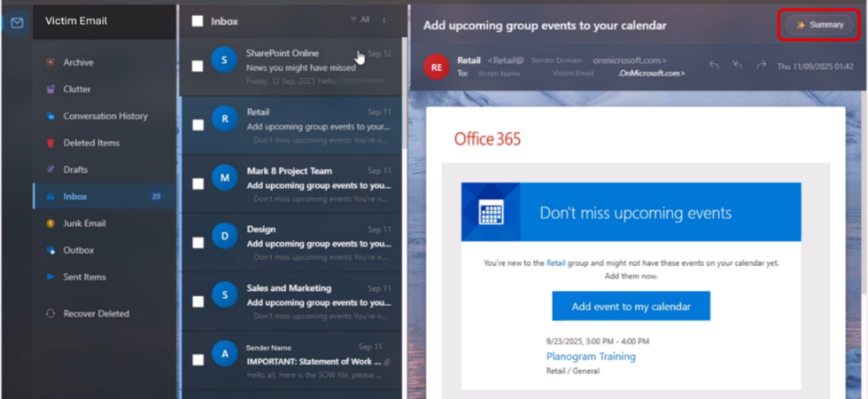This screenshot has height=399, width=868.
Task: Click the Recover Deleted refresh icon
Action: pyautogui.click(x=50, y=314)
